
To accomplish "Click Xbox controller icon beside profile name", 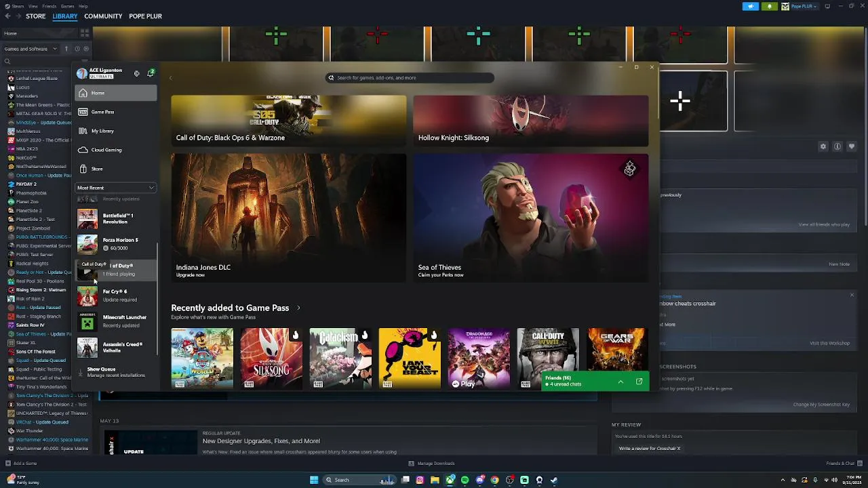I will click(x=136, y=74).
